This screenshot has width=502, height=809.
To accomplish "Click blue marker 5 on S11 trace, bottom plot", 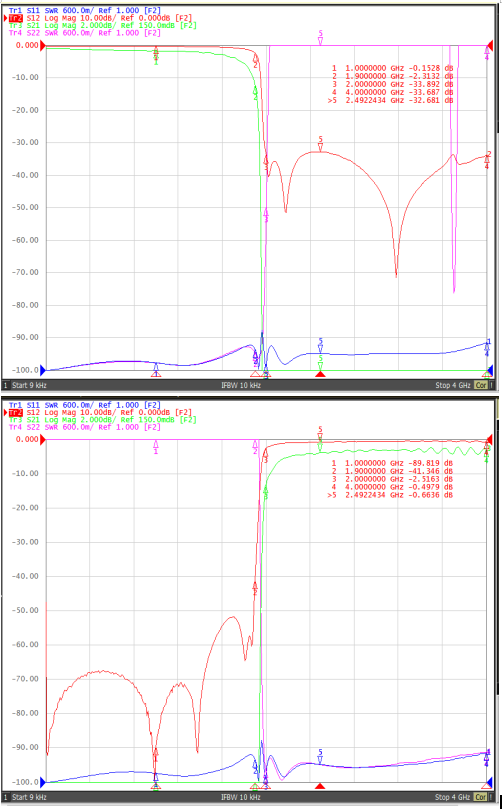I will pyautogui.click(x=320, y=759).
